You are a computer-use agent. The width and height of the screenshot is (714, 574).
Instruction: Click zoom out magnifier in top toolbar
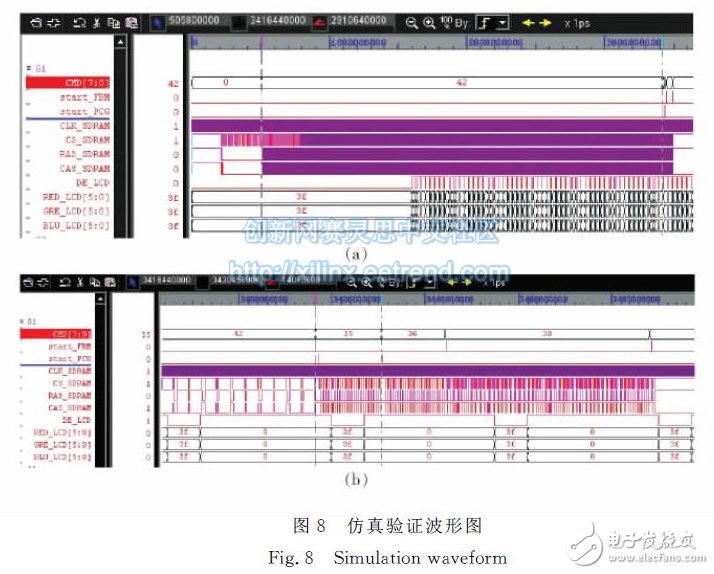point(413,20)
